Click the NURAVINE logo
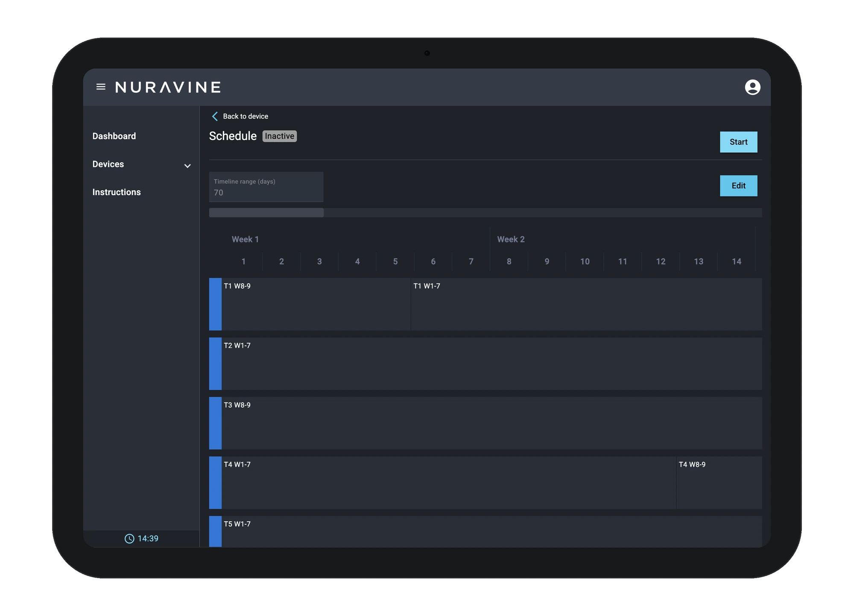The image size is (854, 616). point(168,87)
